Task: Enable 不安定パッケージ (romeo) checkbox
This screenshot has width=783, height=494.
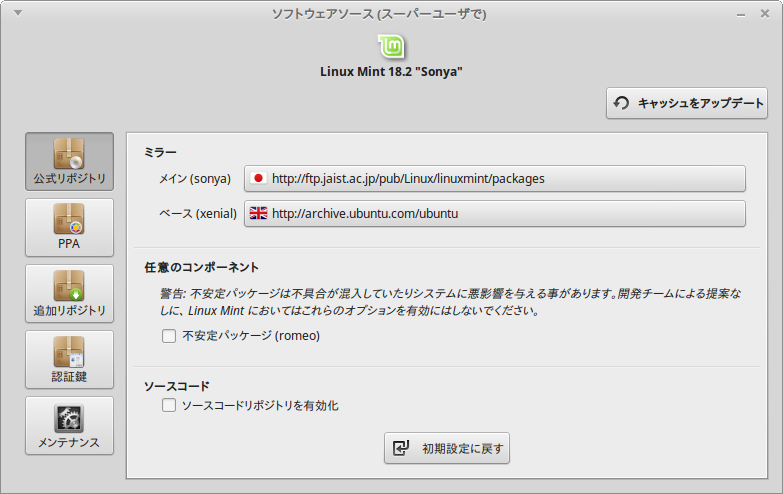Action: (169, 336)
